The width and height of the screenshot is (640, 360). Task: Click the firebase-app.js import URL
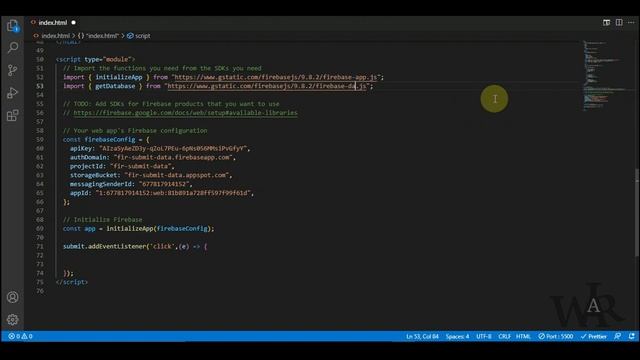[x=276, y=77]
